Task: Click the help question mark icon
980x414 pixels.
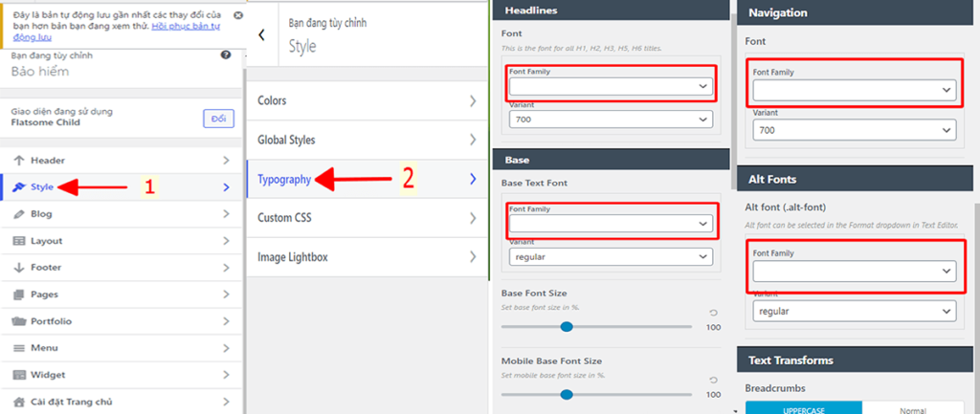Action: [x=226, y=54]
